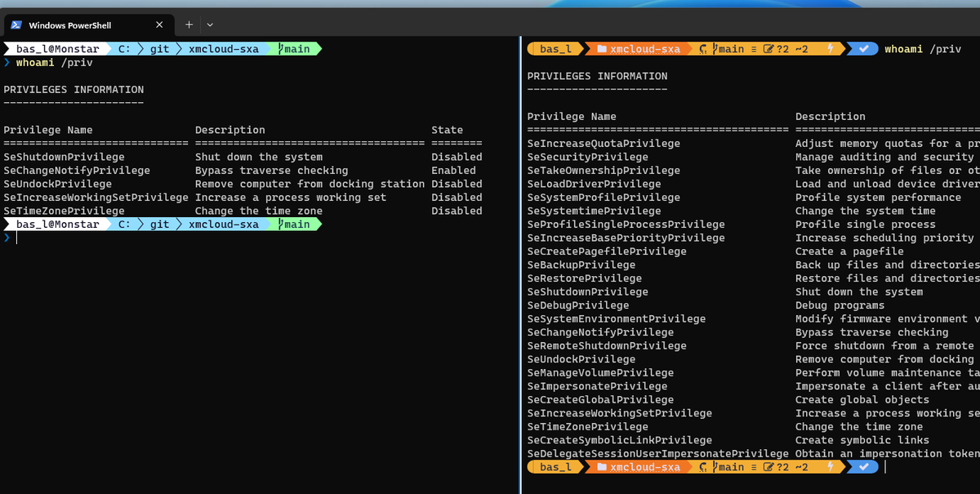This screenshot has width=980, height=494.
Task: Click the pencil edit icon showing ?2 changes
Action: point(770,48)
